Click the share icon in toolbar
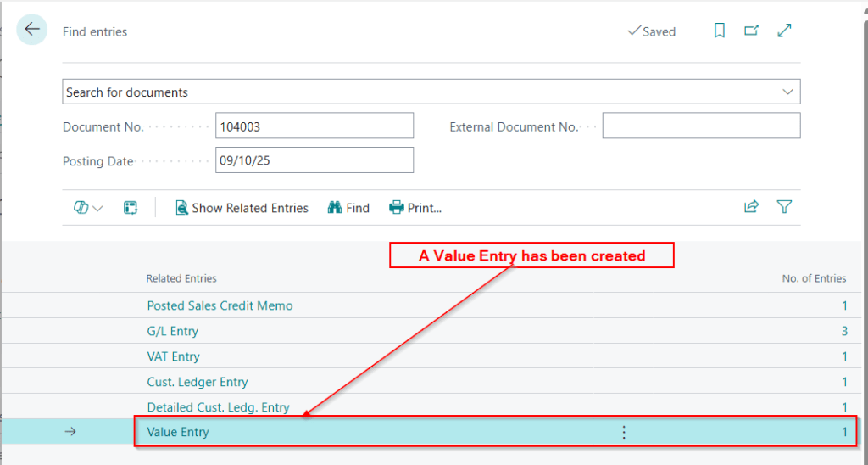This screenshot has height=465, width=868. 751,207
